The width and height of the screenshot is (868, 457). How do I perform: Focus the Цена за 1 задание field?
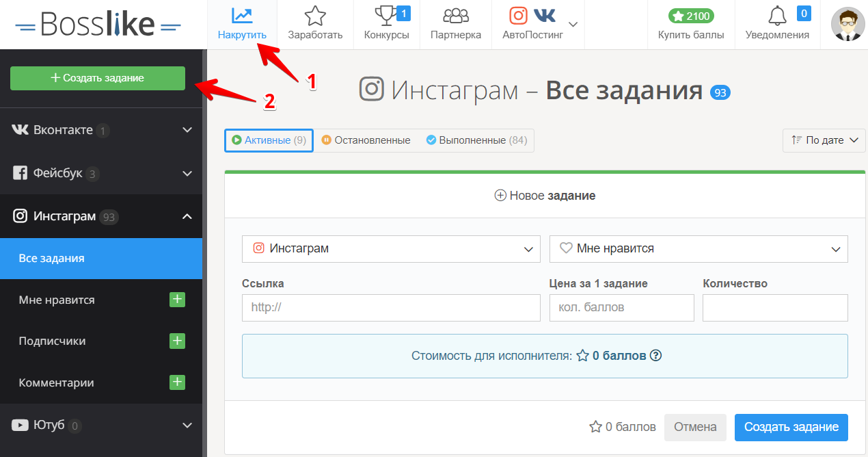tap(622, 308)
